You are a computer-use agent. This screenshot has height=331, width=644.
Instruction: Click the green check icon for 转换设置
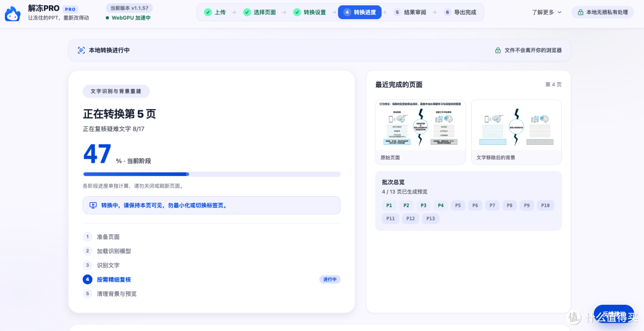(297, 13)
